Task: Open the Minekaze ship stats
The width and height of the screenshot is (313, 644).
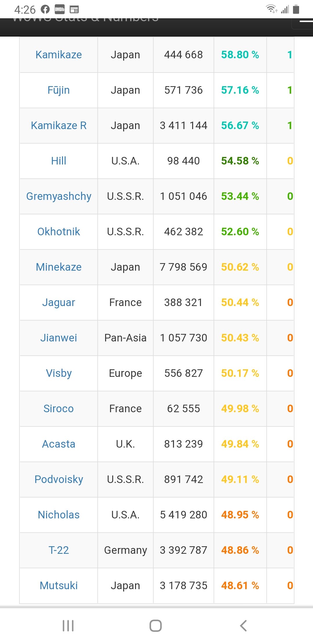Action: [x=59, y=267]
